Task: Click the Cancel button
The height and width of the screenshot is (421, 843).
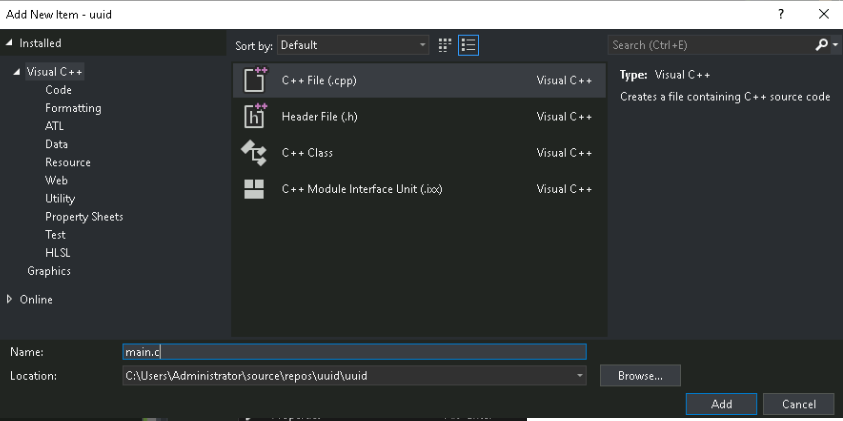Action: pos(798,404)
